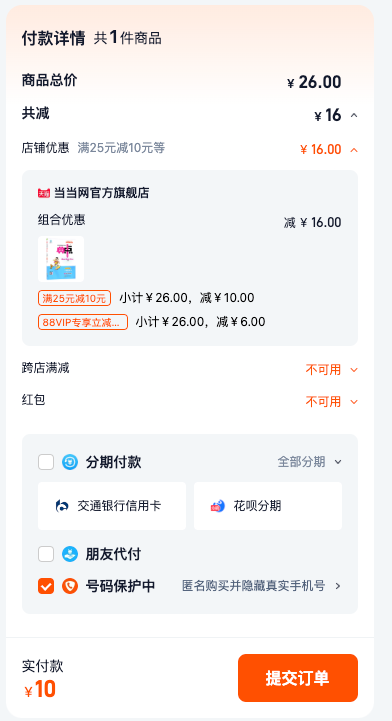
Task: Click the Tmall store logo icon
Action: (44, 193)
